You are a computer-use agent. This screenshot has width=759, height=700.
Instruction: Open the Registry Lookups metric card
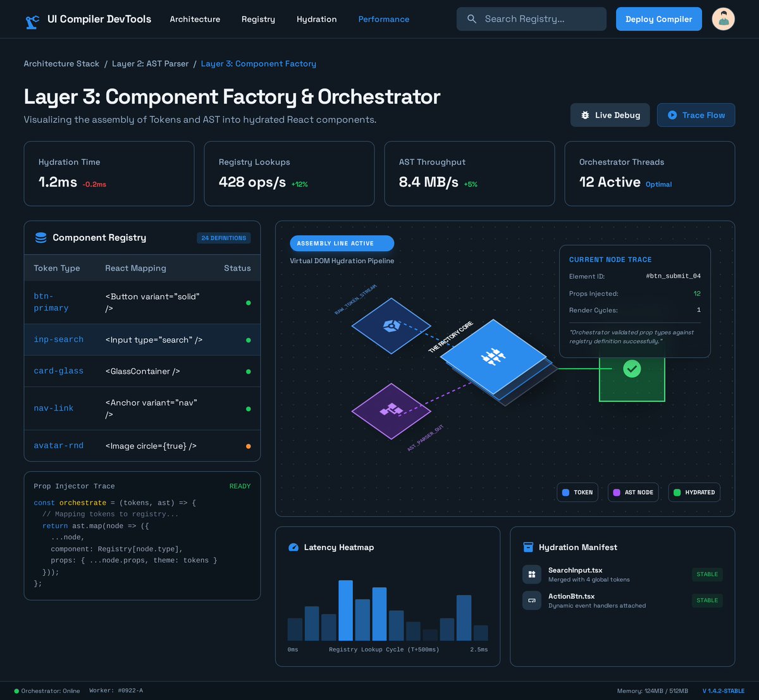289,173
